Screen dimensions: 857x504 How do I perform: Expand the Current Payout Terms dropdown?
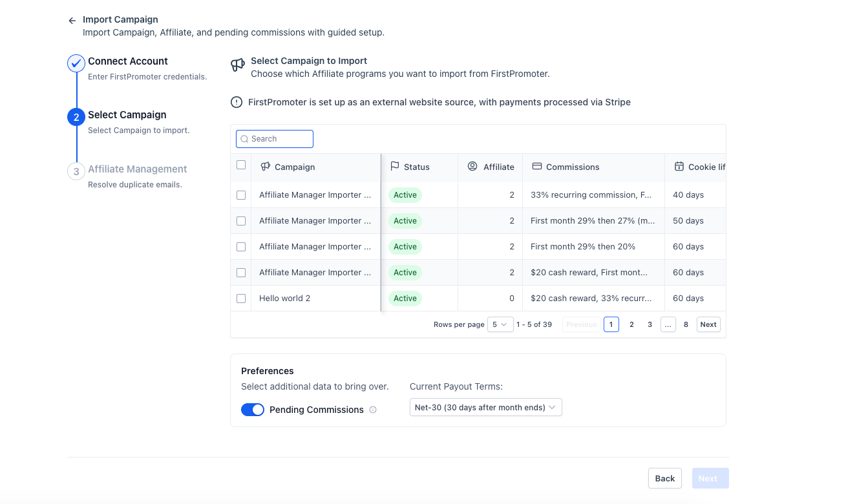pyautogui.click(x=485, y=408)
